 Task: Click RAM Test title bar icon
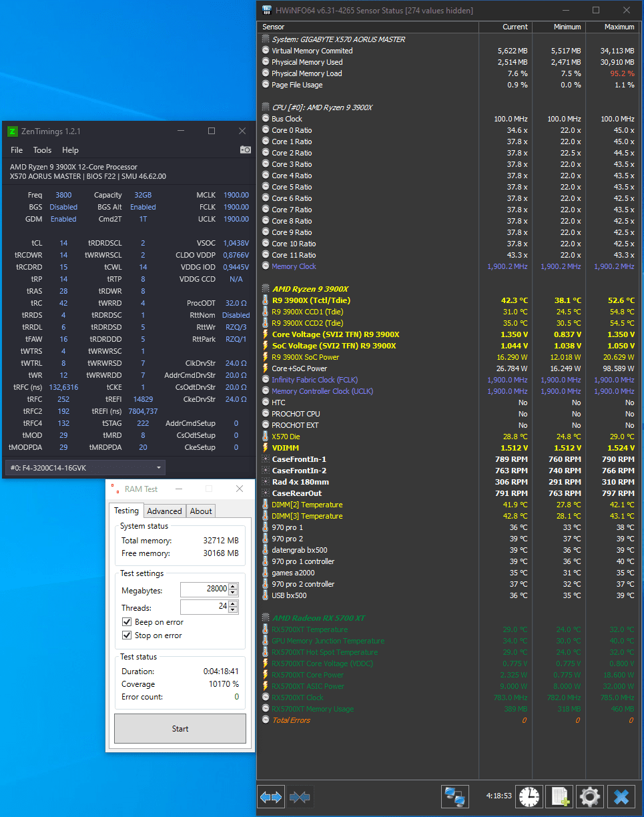coord(115,489)
